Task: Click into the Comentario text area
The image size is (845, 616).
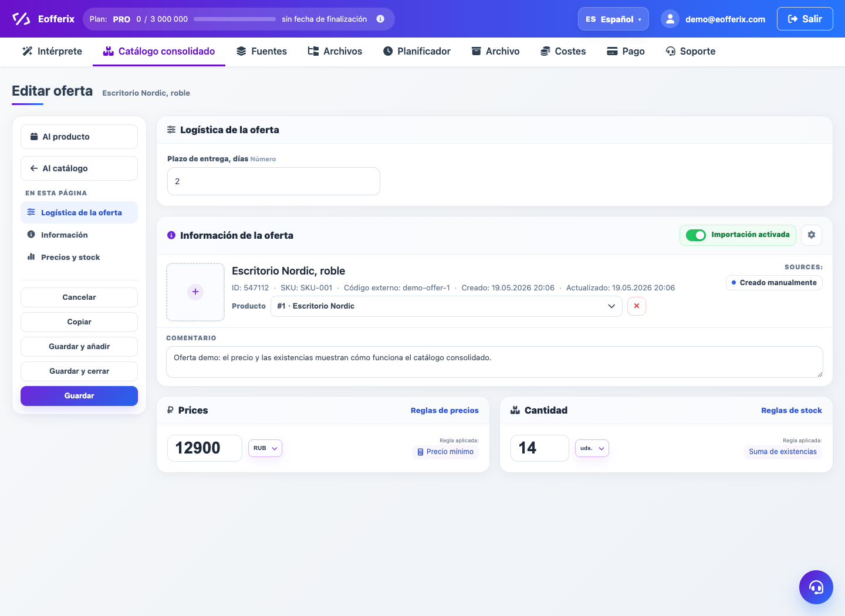Action: (495, 362)
